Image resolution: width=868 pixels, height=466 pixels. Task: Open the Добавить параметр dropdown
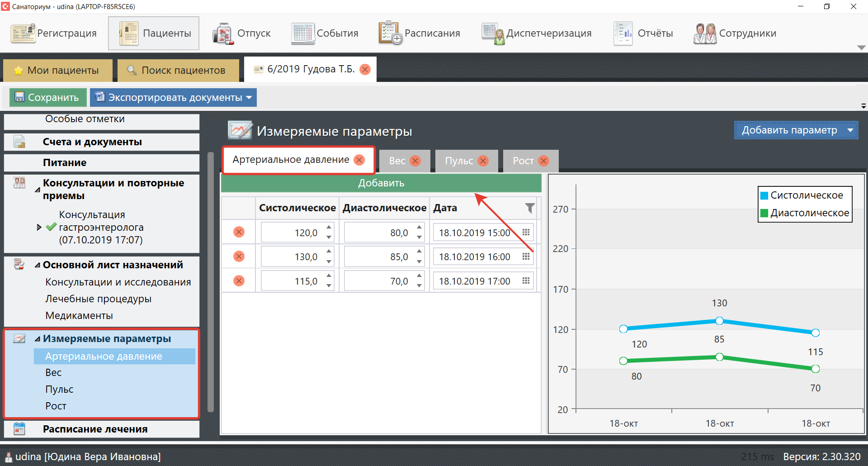(850, 130)
